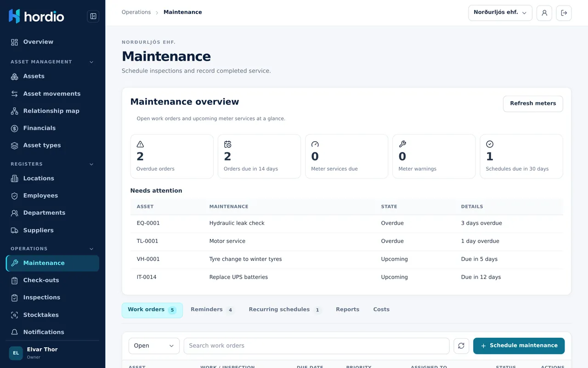The height and width of the screenshot is (368, 588).
Task: Click the Schedules due in 30 days card
Action: click(x=521, y=156)
